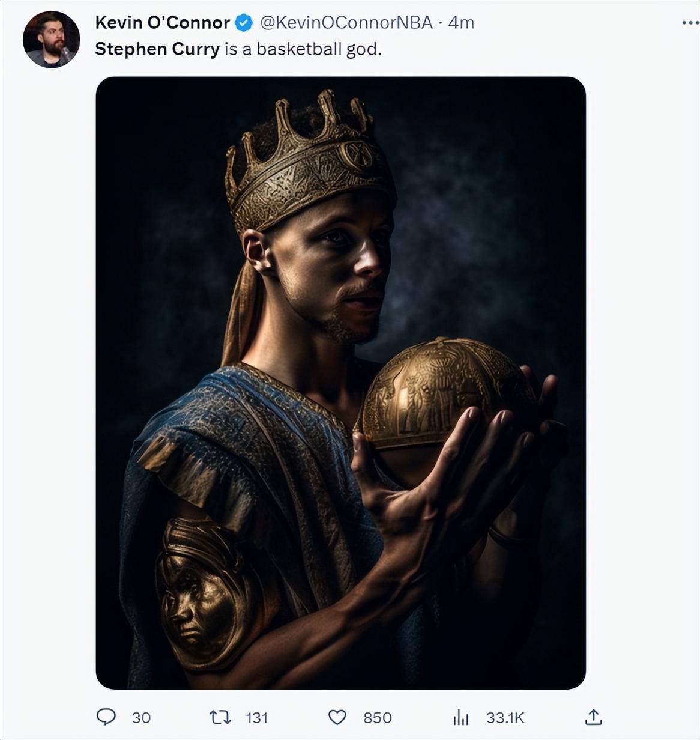Click the reply speech bubble icon
Screen dimensions: 700x740
[x=106, y=717]
